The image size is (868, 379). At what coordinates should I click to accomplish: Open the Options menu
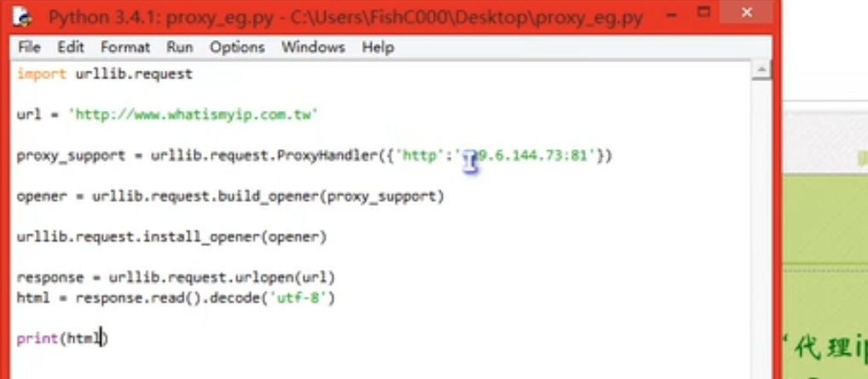[237, 48]
